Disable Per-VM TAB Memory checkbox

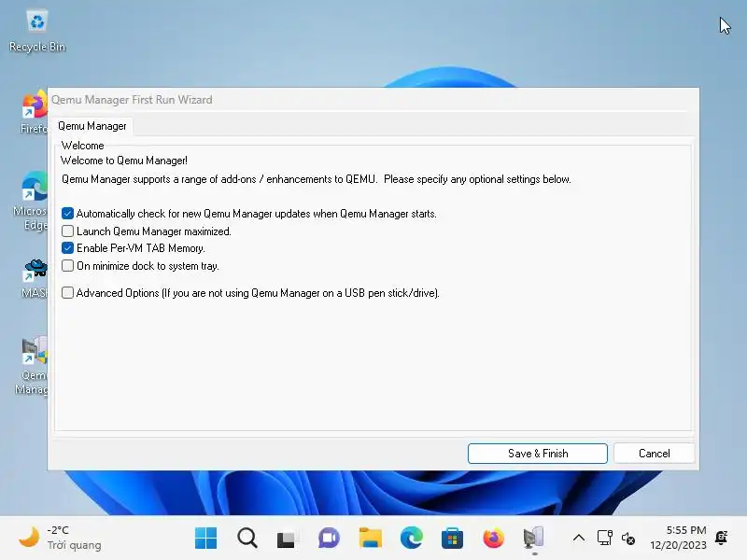pyautogui.click(x=67, y=248)
